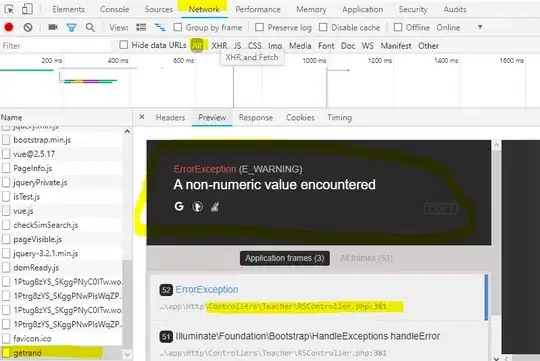This screenshot has height=361, width=540.
Task: Open the Response sub-tab
Action: [256, 117]
